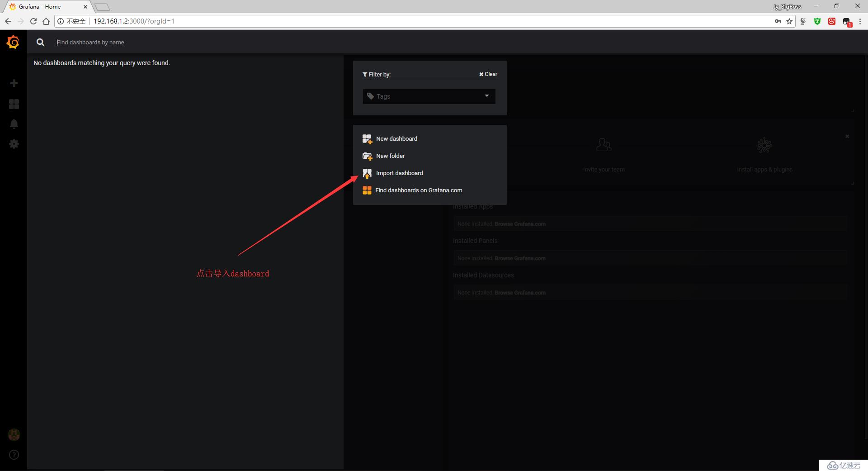Click the Installed Datasources heading
Image resolution: width=868 pixels, height=471 pixels.
click(483, 275)
